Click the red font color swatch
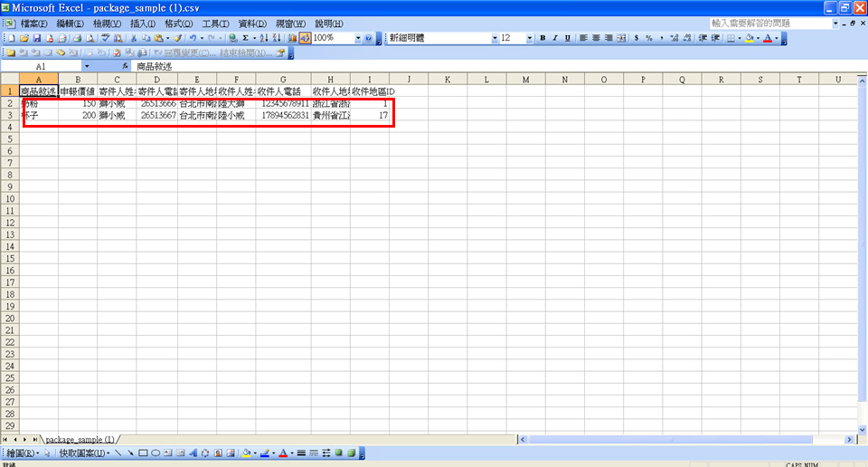This screenshot has height=467, width=868. coord(767,39)
